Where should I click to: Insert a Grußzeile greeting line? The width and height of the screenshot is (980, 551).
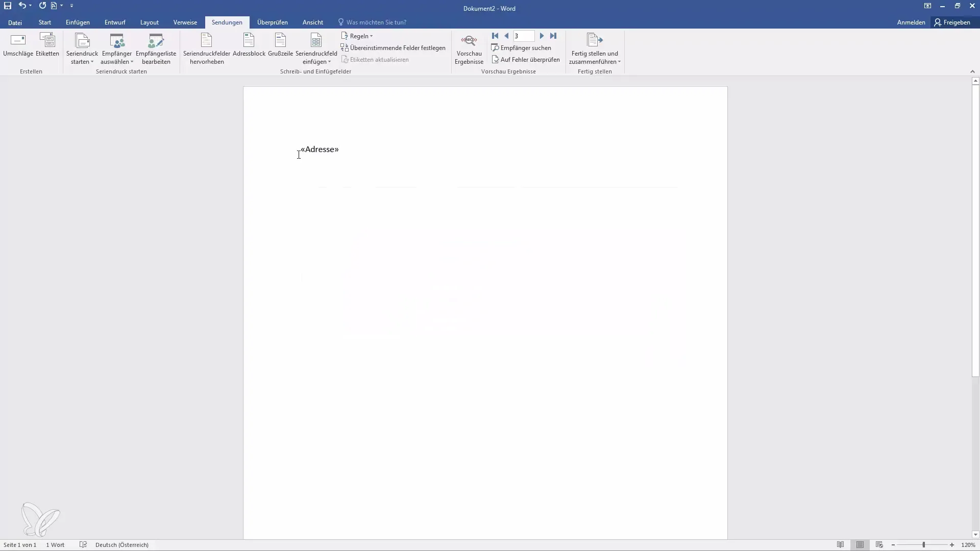[280, 44]
